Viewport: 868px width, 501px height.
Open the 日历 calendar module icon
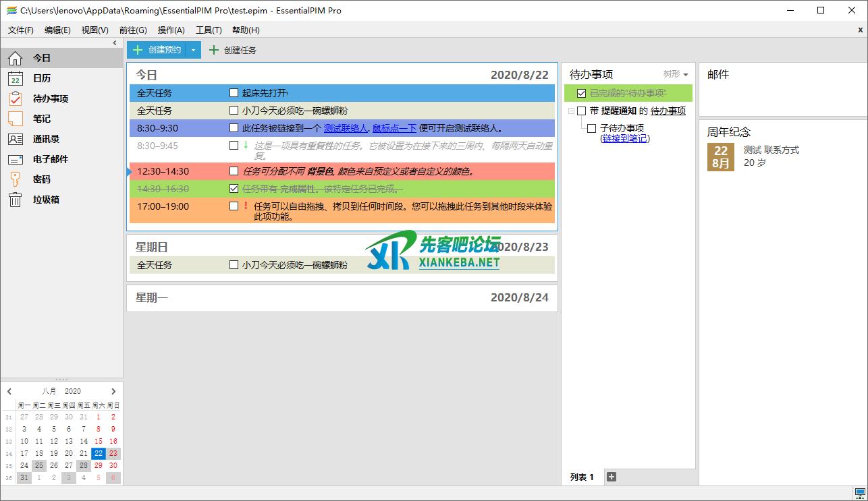tap(15, 79)
